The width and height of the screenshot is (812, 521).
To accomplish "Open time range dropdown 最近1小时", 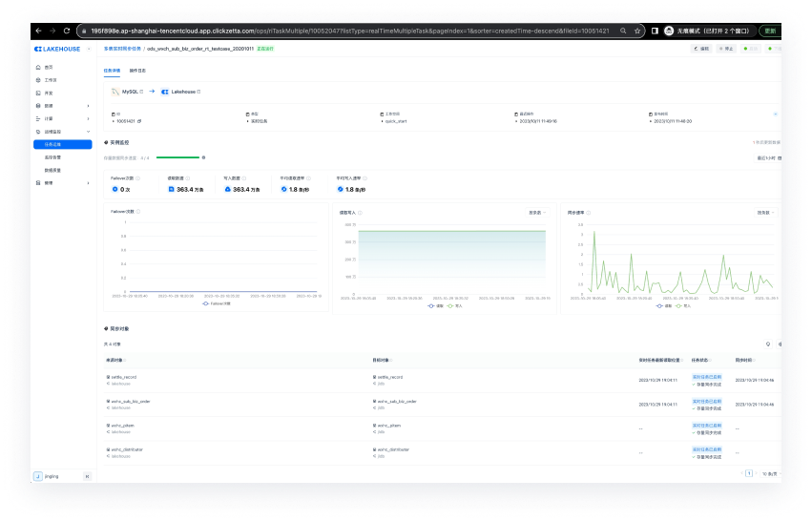I will coord(768,157).
